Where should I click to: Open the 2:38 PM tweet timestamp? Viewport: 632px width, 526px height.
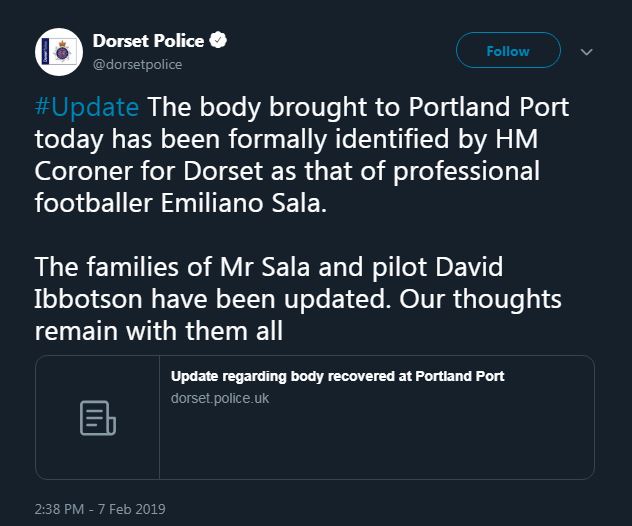click(59, 509)
